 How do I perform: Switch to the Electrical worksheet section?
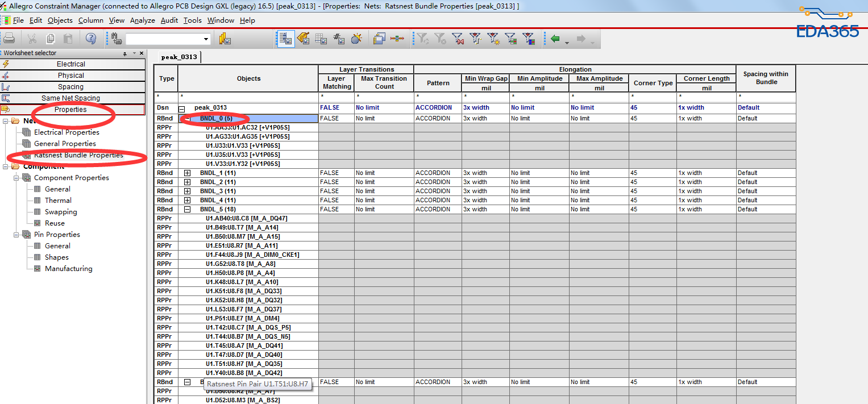pyautogui.click(x=71, y=64)
